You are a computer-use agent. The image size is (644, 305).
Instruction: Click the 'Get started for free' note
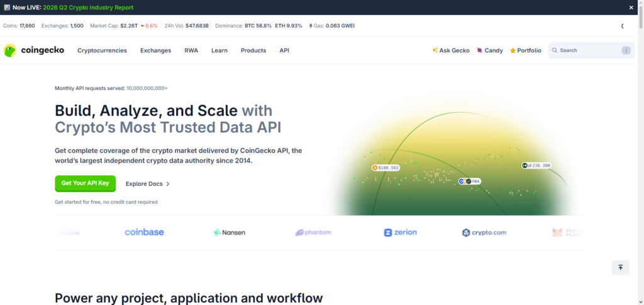(106, 202)
